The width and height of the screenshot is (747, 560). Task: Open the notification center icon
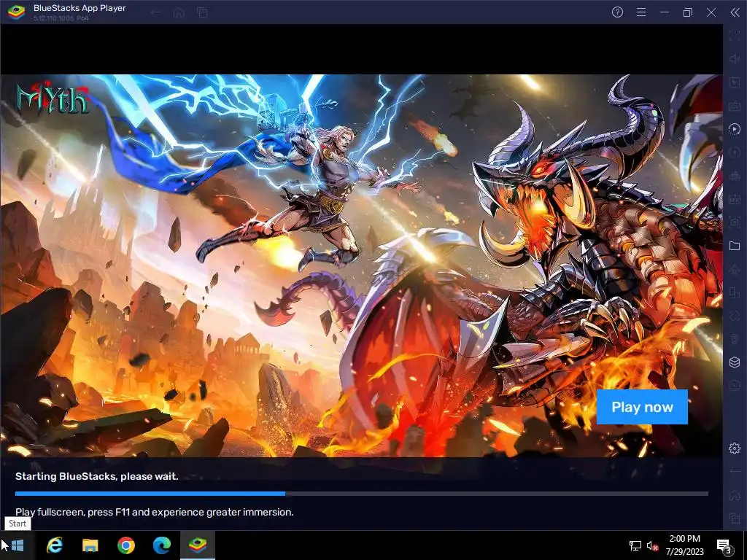(x=724, y=545)
